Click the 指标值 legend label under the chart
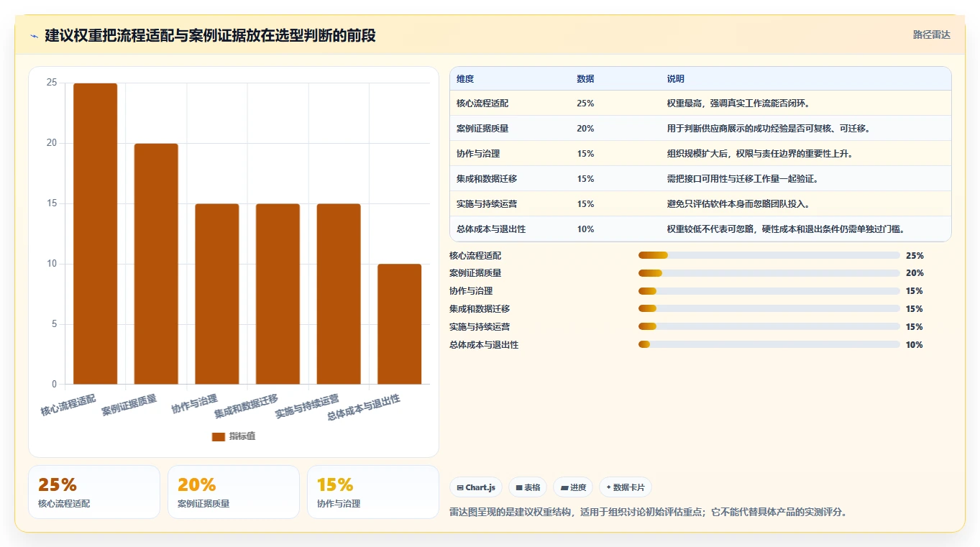The height and width of the screenshot is (547, 980). click(242, 436)
